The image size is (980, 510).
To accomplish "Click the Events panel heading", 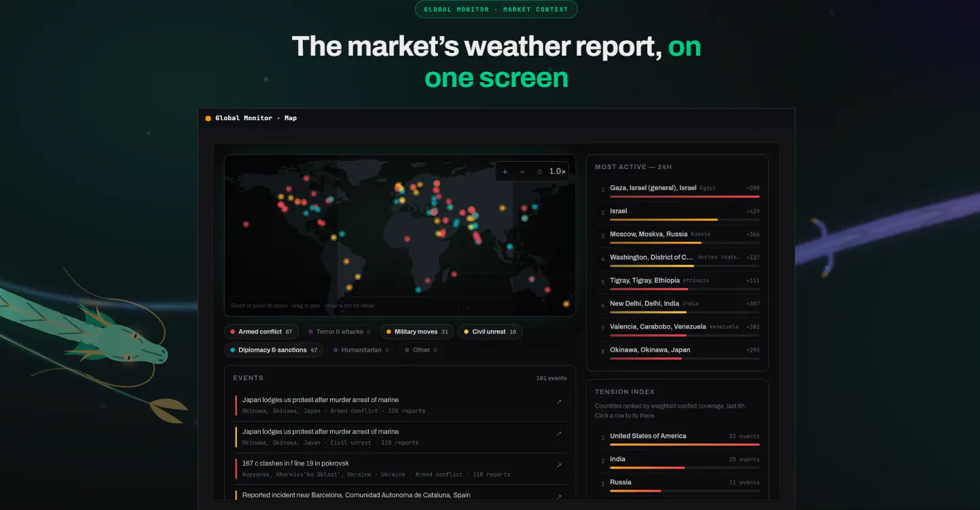I will pyautogui.click(x=248, y=378).
